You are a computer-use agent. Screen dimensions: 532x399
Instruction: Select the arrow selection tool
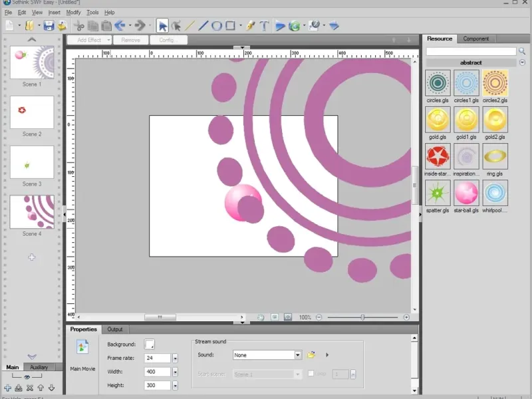[162, 26]
